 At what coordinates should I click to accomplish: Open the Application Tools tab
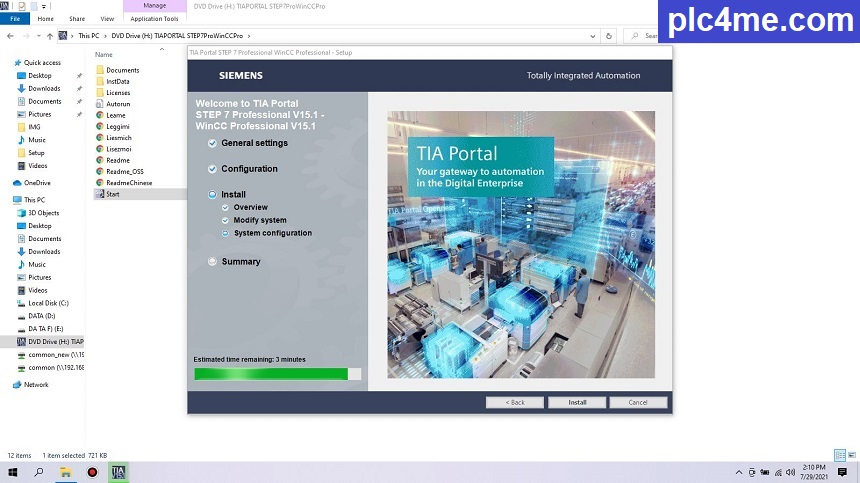point(154,18)
